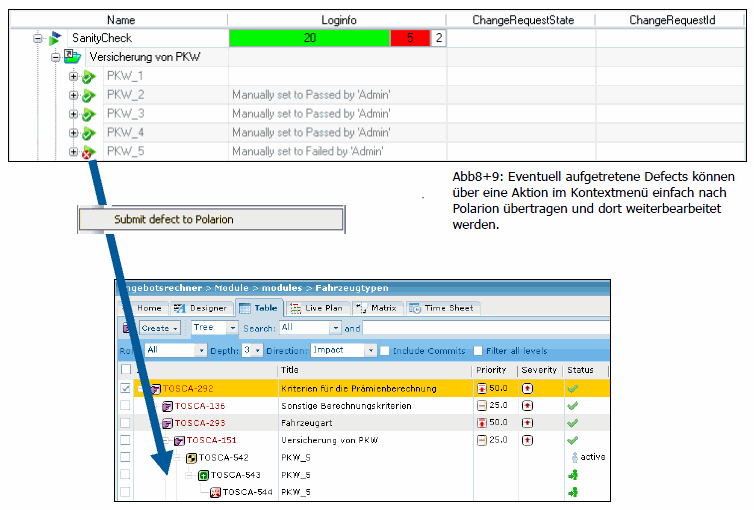The image size is (754, 510).
Task: Check the TOSCA-543 row checkbox
Action: tap(126, 474)
